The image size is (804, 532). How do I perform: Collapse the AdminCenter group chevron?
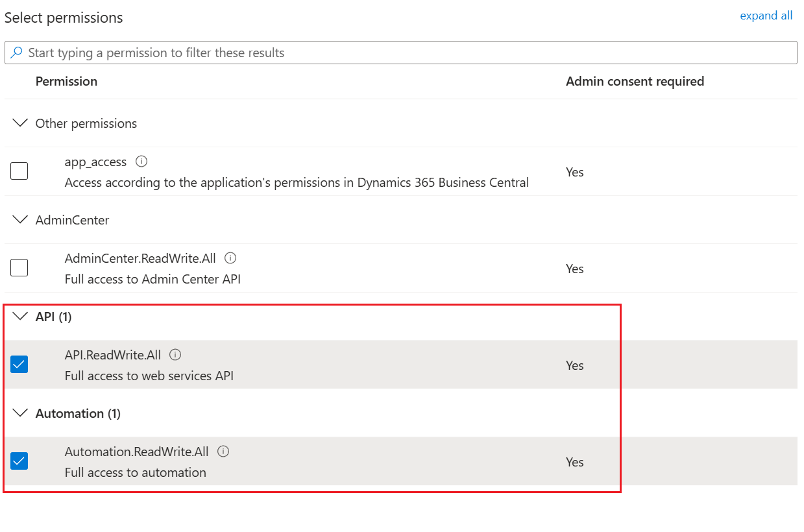click(21, 219)
